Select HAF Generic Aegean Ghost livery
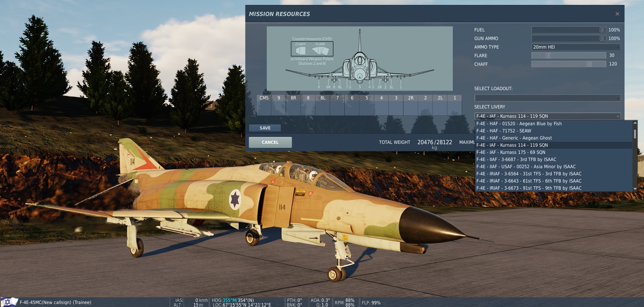Screen dimensions: 644x307 514,138
